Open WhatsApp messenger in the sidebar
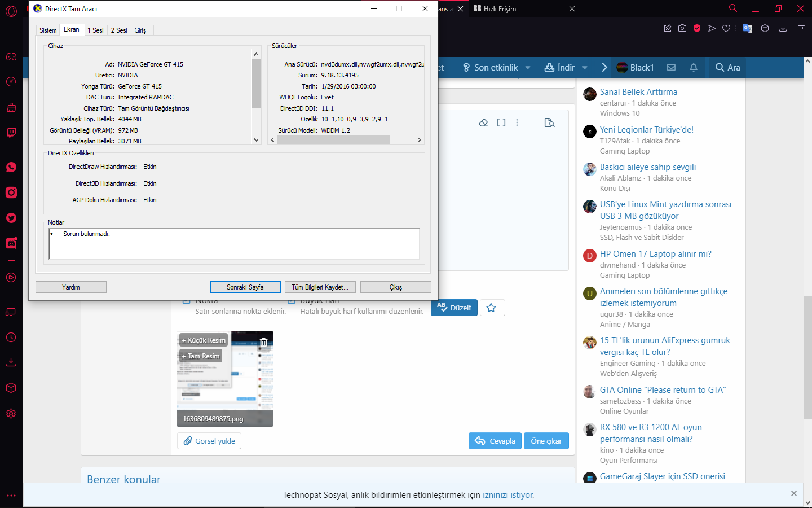The height and width of the screenshot is (508, 812). coord(11,167)
